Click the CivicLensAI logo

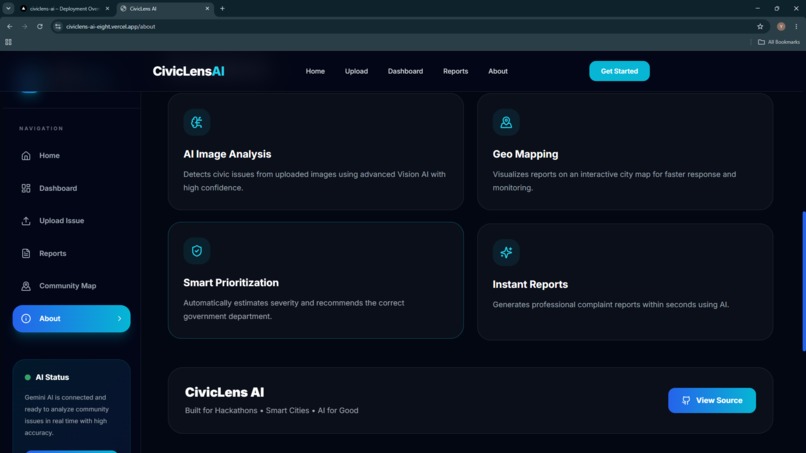point(188,71)
